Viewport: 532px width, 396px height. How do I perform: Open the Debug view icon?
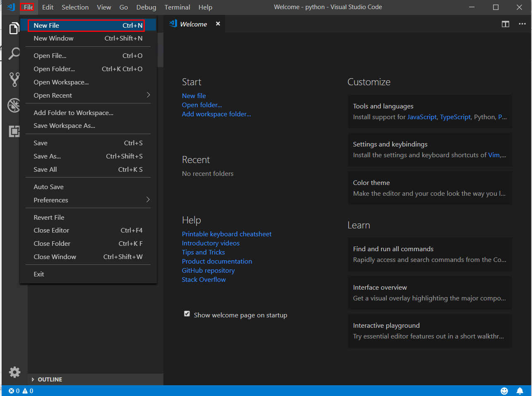click(14, 105)
